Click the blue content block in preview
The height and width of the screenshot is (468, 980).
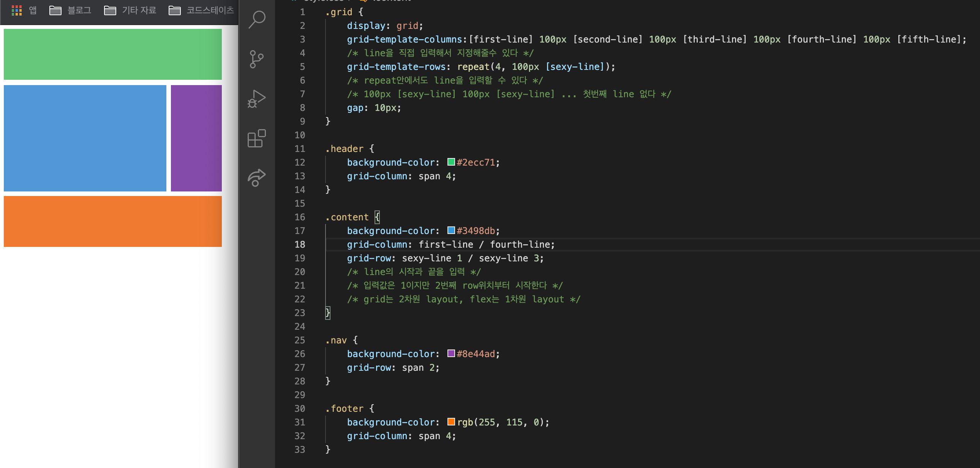85,138
